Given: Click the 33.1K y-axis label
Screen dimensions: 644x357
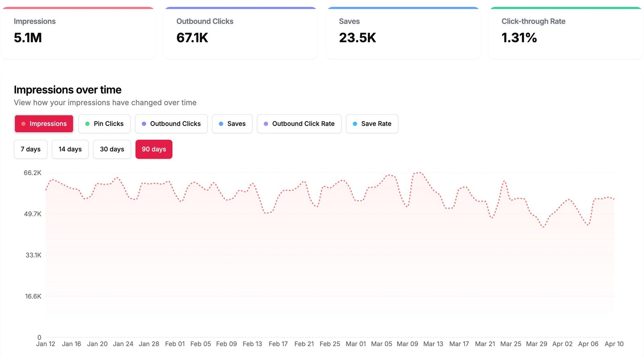Looking at the screenshot, I should (33, 255).
